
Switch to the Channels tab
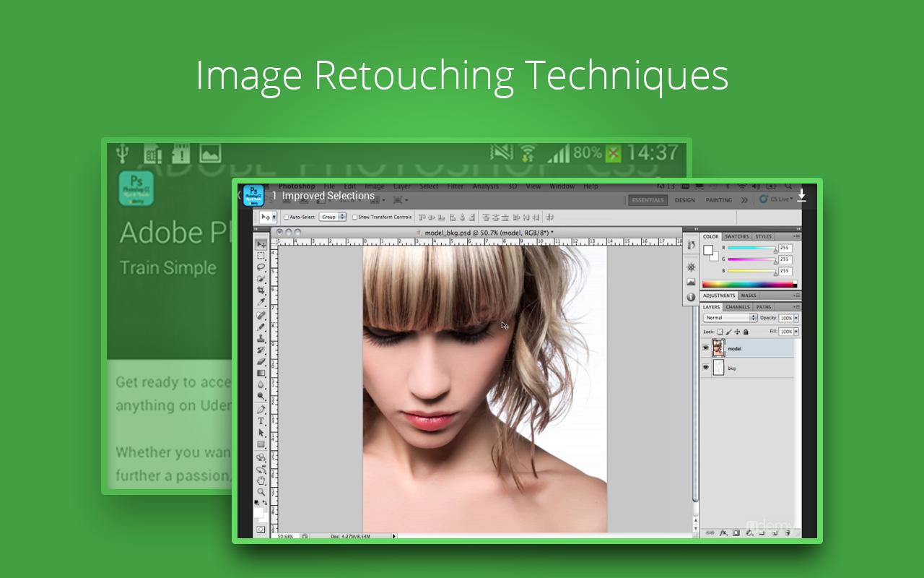(738, 307)
